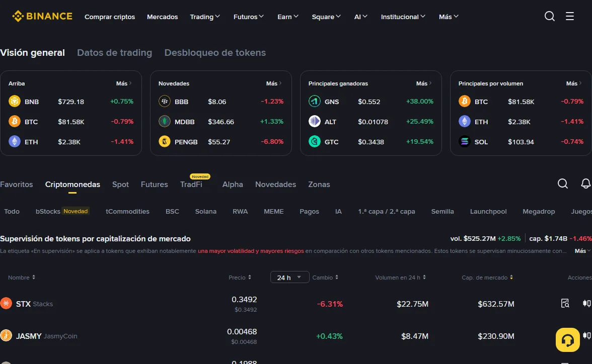
Task: Click the BTC coin icon in Arriba card
Action: (x=14, y=122)
